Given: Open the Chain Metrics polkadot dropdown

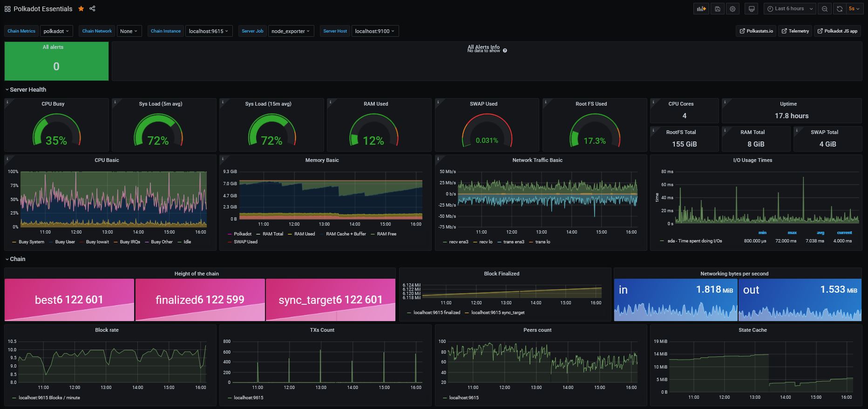Looking at the screenshot, I should coord(56,31).
